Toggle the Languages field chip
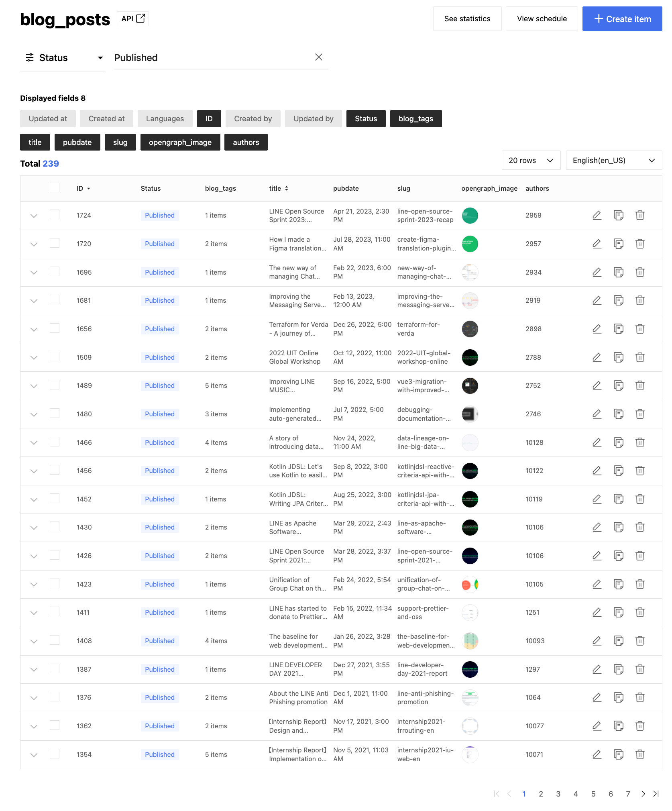 (165, 118)
